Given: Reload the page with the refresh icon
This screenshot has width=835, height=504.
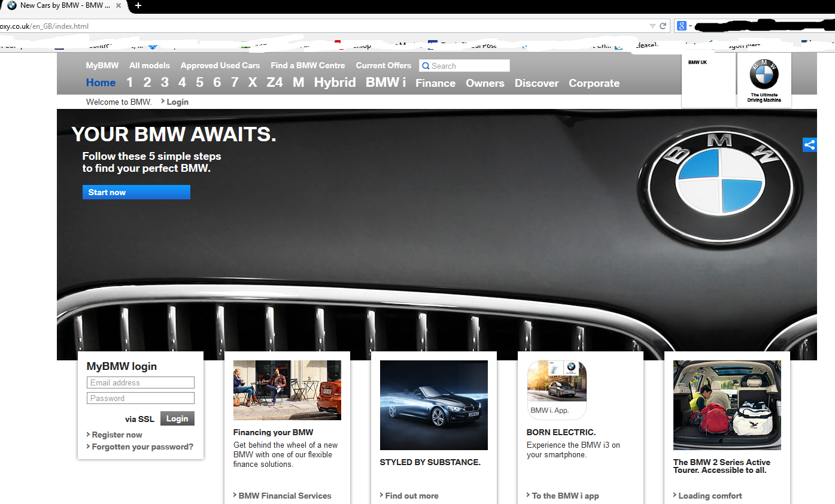Looking at the screenshot, I should pos(663,26).
